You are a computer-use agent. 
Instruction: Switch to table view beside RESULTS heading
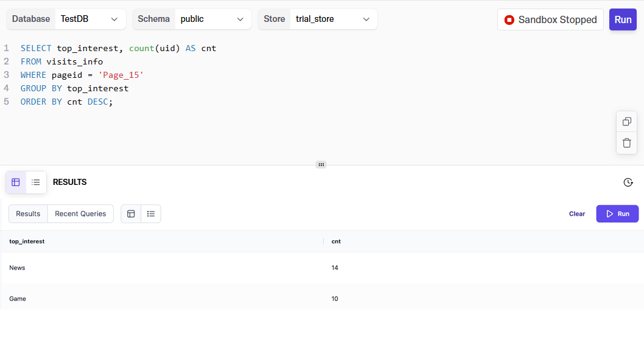coord(16,182)
